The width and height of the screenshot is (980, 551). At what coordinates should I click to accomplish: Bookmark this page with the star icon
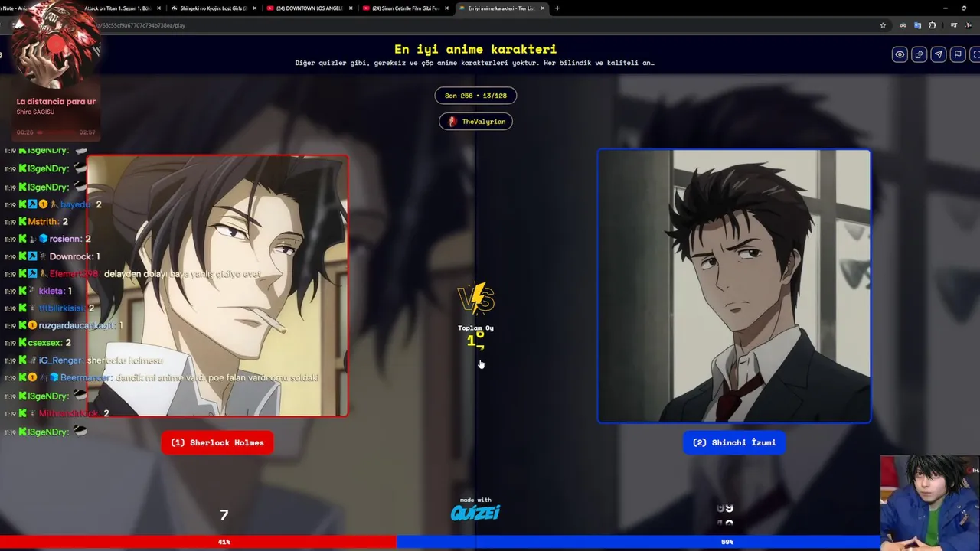tap(883, 25)
